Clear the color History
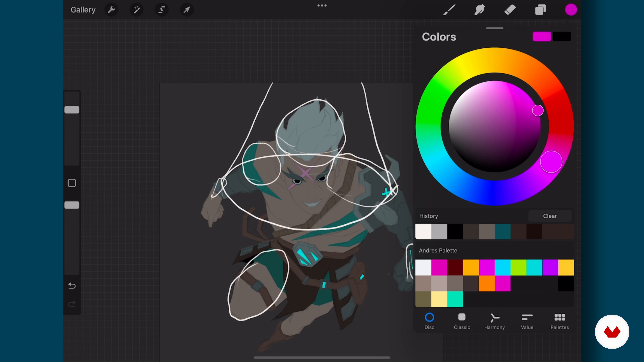This screenshot has width=644, height=362. [550, 216]
